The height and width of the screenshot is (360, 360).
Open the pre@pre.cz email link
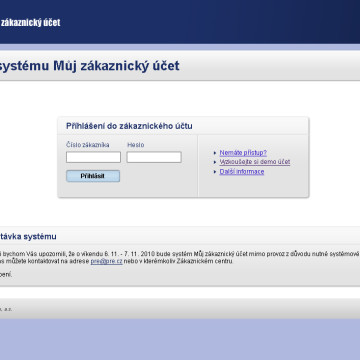click(107, 261)
